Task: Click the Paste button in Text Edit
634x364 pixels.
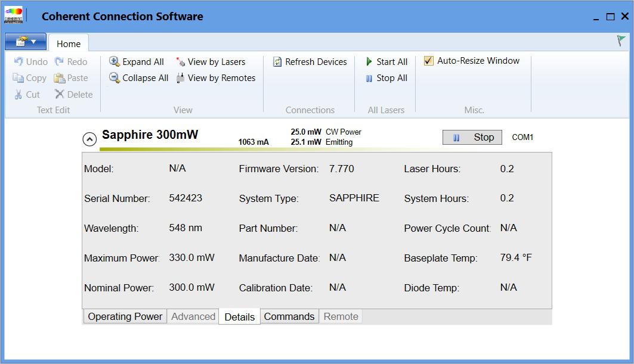Action: click(x=71, y=78)
